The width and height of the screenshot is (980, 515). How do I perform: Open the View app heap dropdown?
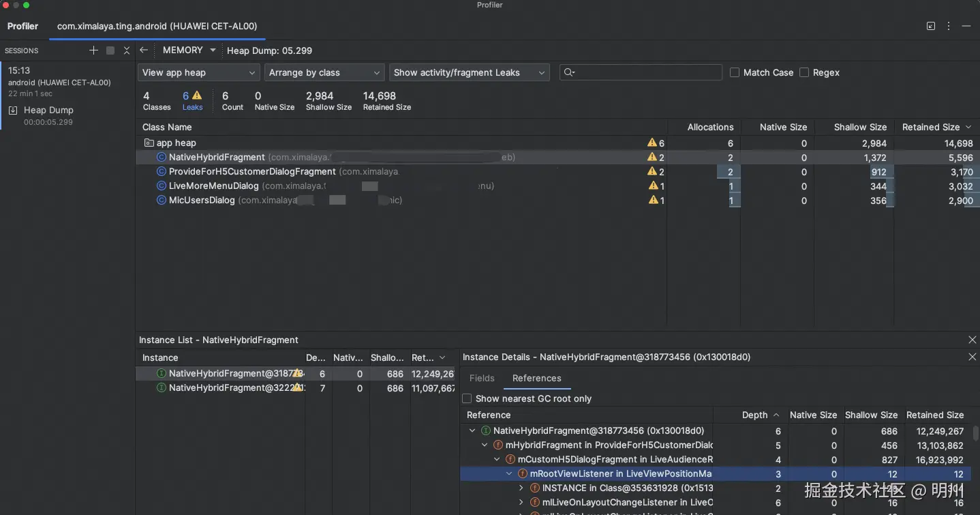(198, 72)
